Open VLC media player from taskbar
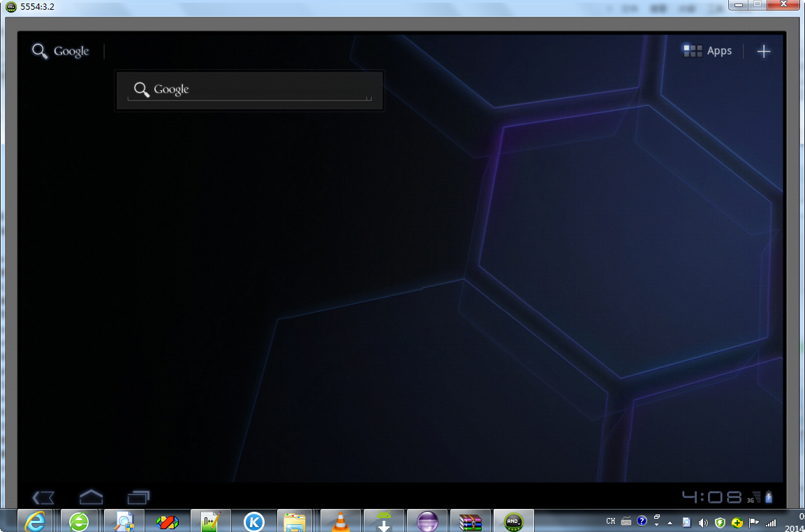 coord(340,522)
